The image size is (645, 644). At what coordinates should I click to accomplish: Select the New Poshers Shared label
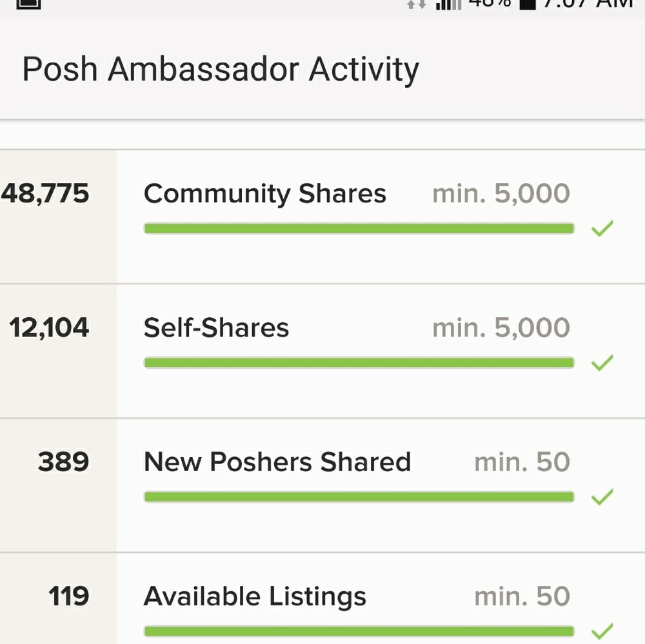[277, 462]
